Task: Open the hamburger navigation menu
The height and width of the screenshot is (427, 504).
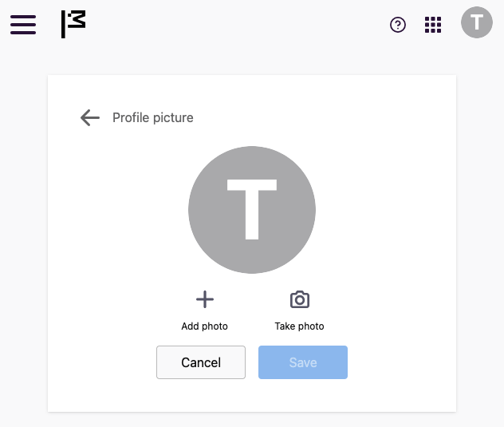Action: (x=23, y=25)
